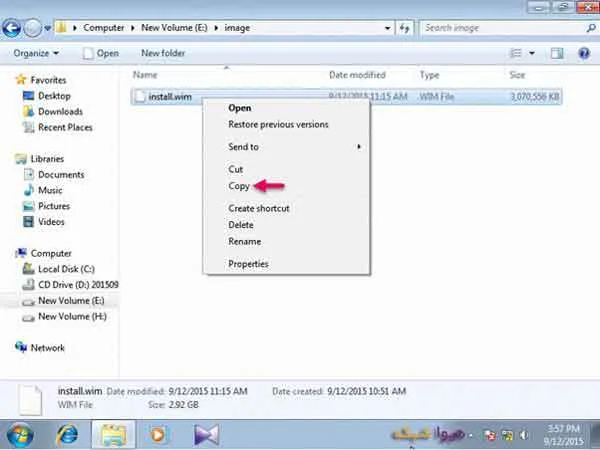Select Libraries in the navigation pane
The height and width of the screenshot is (450, 600).
47,158
